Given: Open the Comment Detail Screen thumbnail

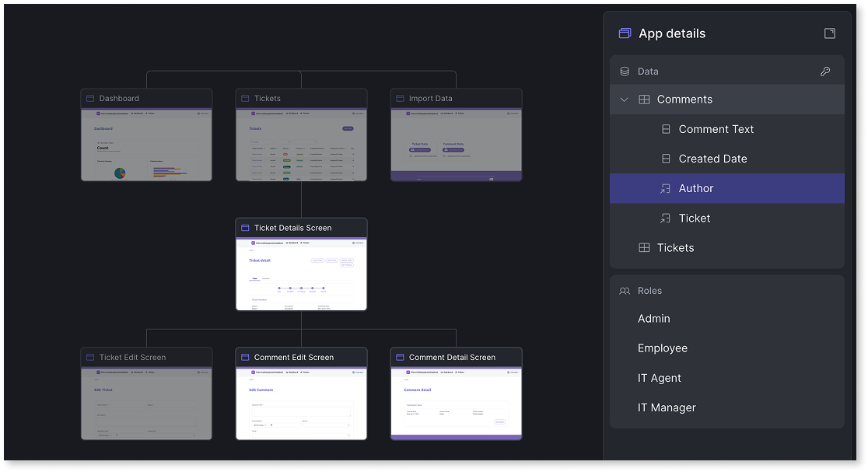Looking at the screenshot, I should click(456, 404).
